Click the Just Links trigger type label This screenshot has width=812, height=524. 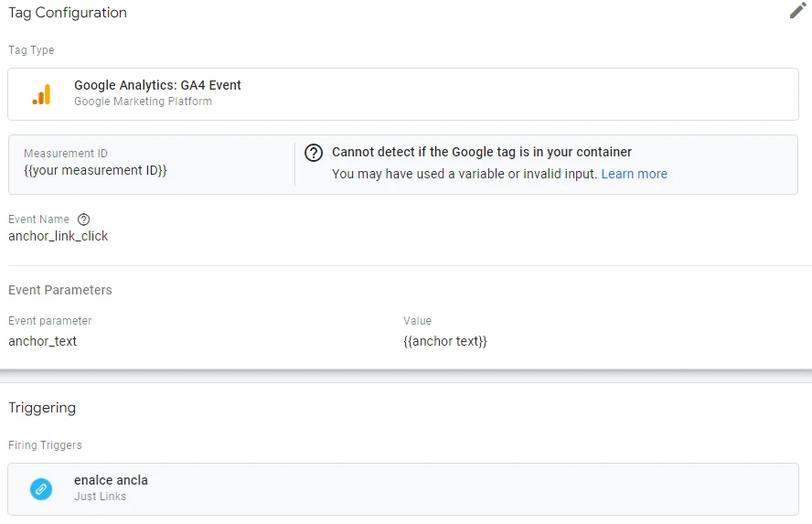click(100, 497)
